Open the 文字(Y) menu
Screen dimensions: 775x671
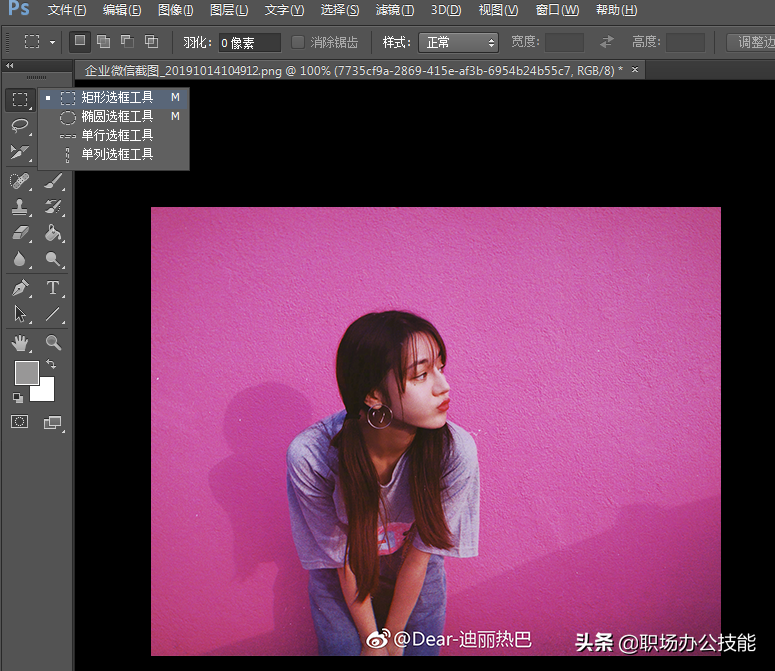pos(284,10)
